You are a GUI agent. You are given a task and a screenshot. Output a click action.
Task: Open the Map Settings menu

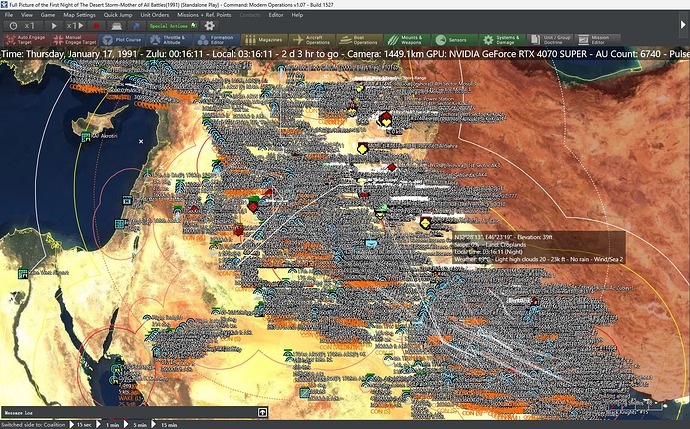[79, 15]
